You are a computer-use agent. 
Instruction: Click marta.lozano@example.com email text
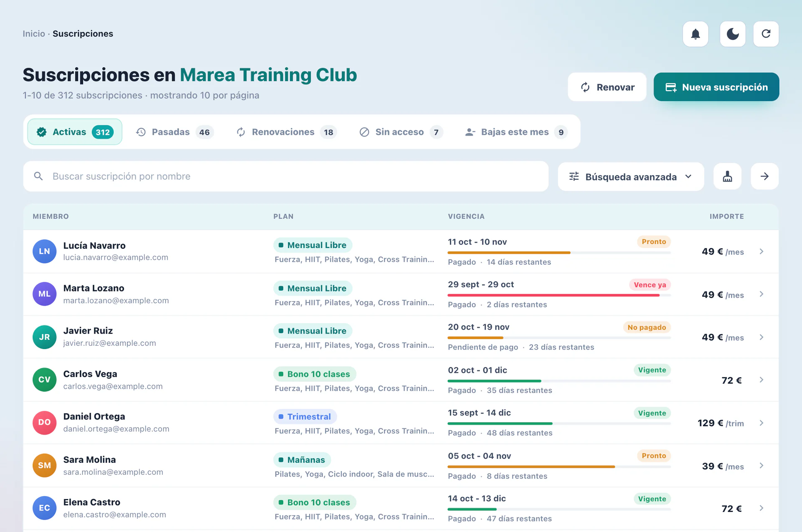pos(116,301)
